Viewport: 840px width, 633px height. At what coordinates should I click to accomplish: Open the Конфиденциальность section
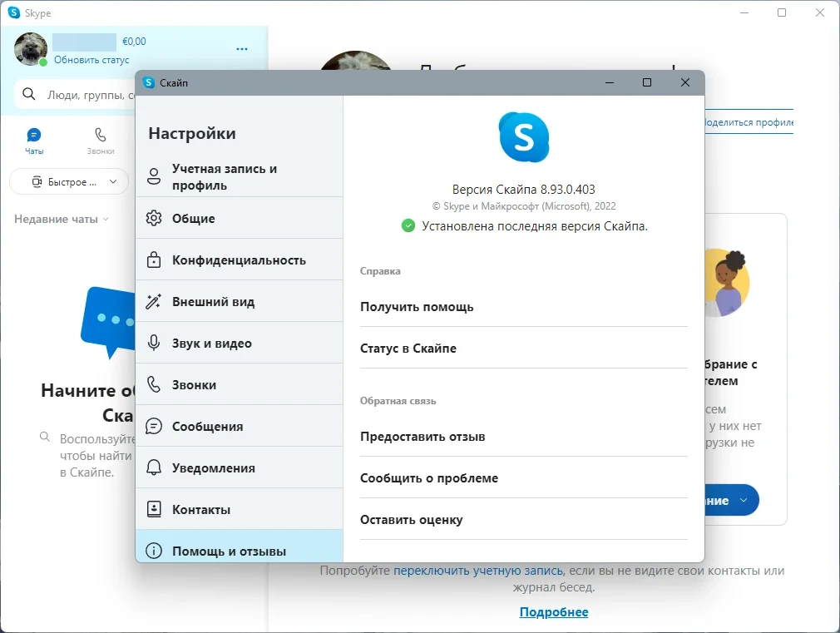[240, 260]
